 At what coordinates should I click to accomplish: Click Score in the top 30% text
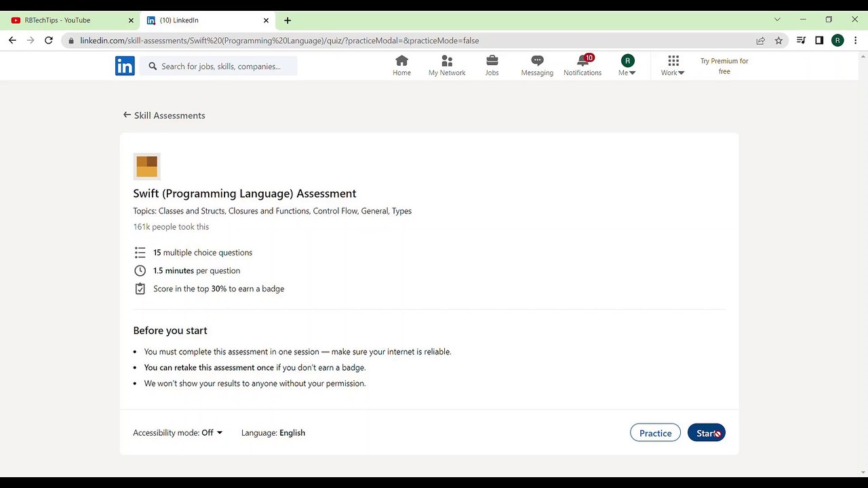[218, 289]
